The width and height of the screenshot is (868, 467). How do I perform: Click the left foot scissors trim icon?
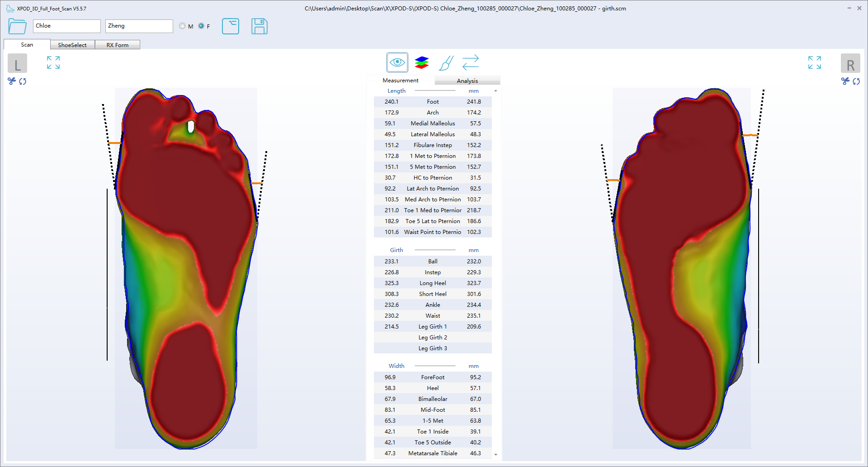12,81
